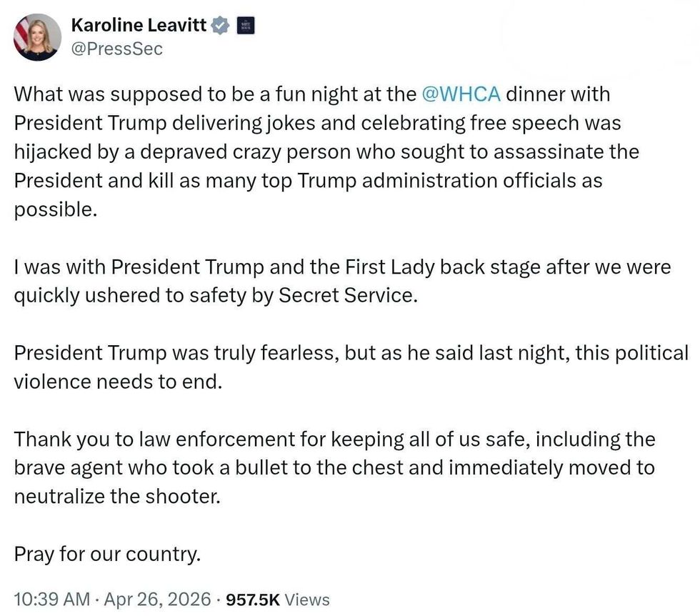Open the @PressSec handle link
This screenshot has height=616, width=700.
pos(116,49)
